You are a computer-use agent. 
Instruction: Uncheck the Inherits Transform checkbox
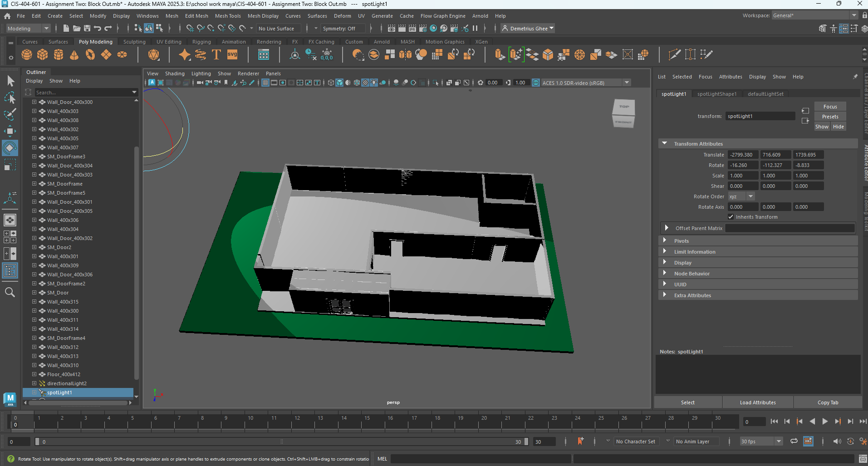point(731,217)
